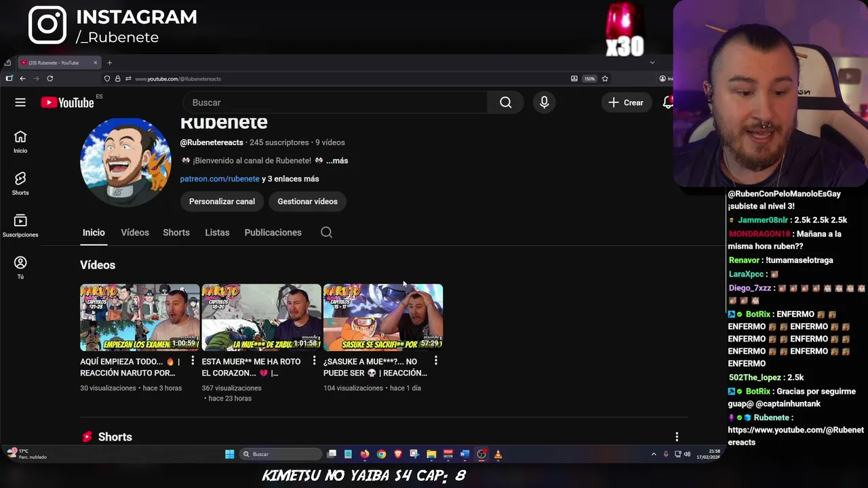The height and width of the screenshot is (488, 868).
Task: Open options for '¿SASUKE A MUE***?' video
Action: tap(435, 361)
